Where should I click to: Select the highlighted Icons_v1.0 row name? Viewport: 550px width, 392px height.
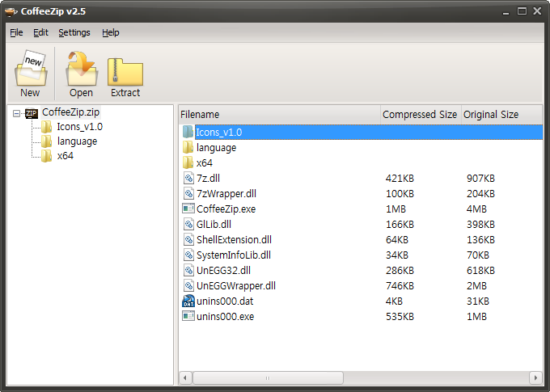coord(219,133)
